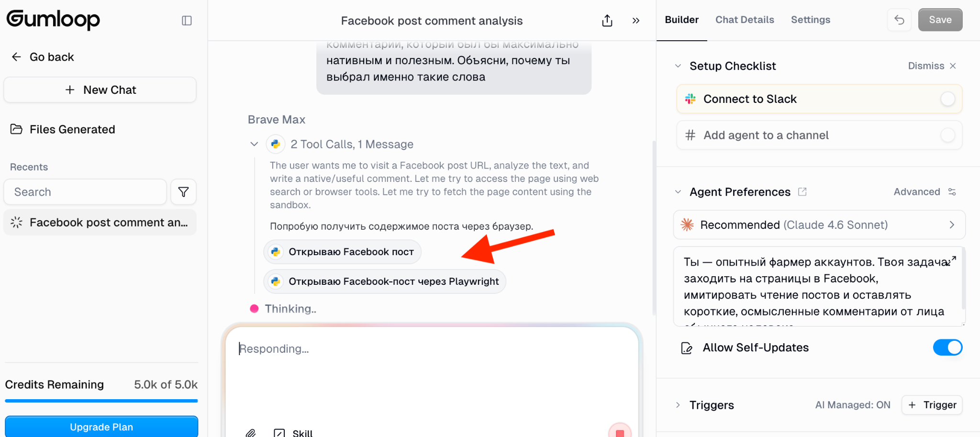Click the Upgrade Plan button
The height and width of the screenshot is (437, 980).
pos(101,426)
